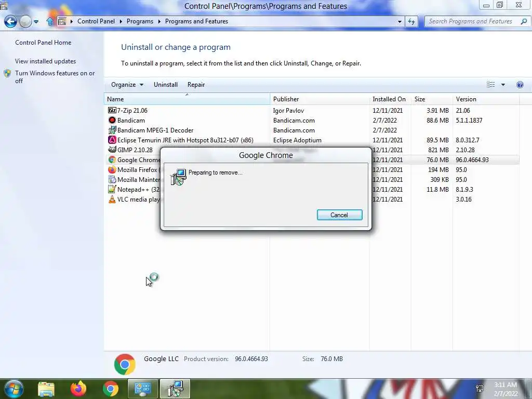
Task: Click the 821 MB size value
Action: (438, 150)
